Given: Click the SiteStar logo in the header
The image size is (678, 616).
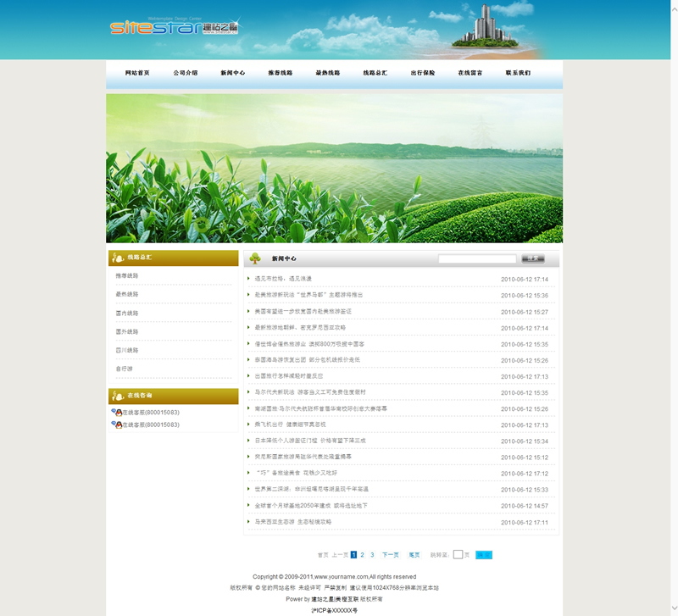Looking at the screenshot, I should (174, 27).
